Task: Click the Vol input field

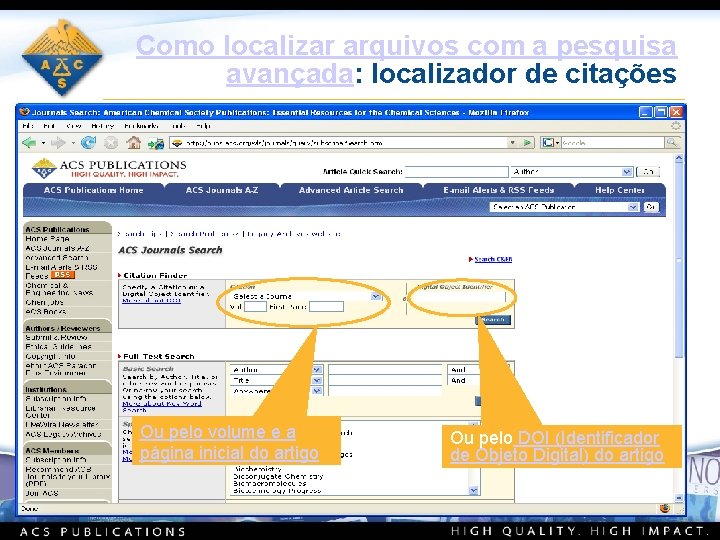Action: 255,306
